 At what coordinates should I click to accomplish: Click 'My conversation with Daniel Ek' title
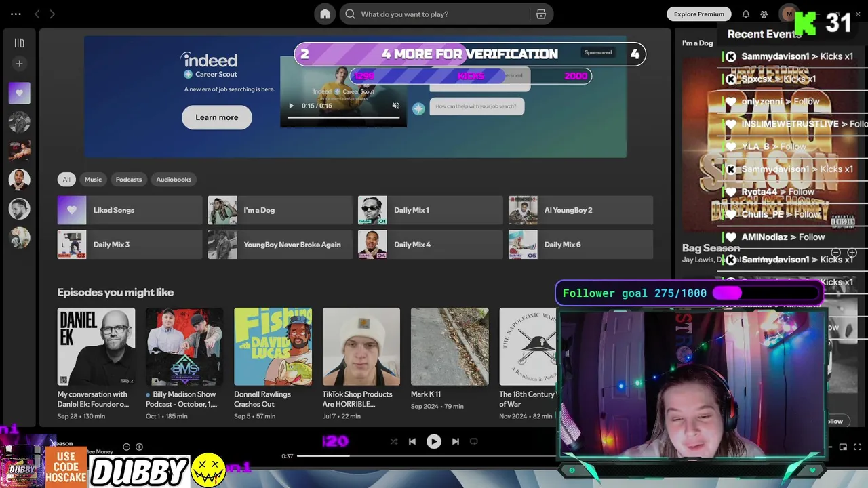93,399
